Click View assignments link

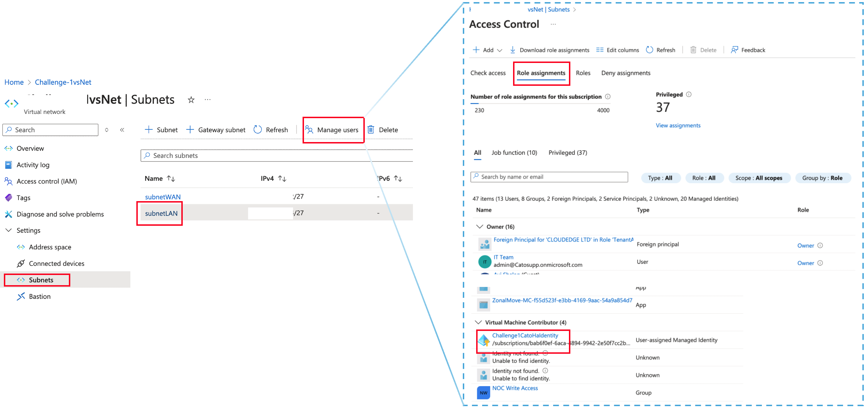(678, 126)
